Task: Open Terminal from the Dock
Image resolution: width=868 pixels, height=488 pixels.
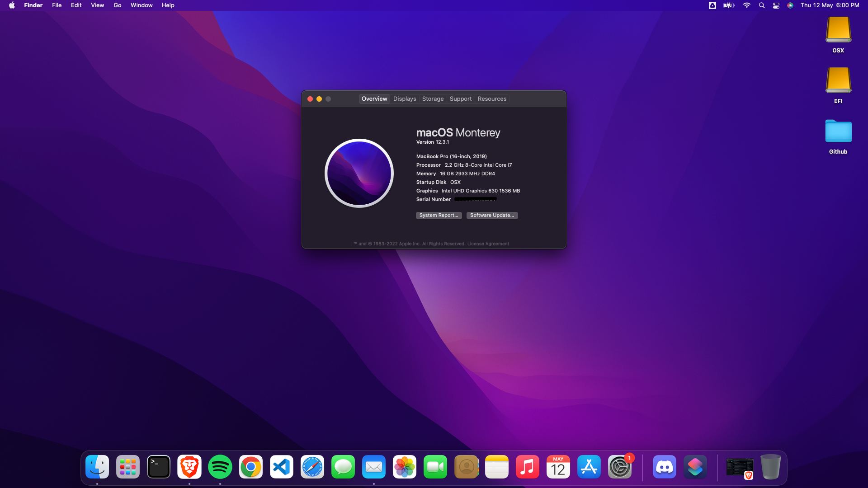Action: (x=159, y=467)
